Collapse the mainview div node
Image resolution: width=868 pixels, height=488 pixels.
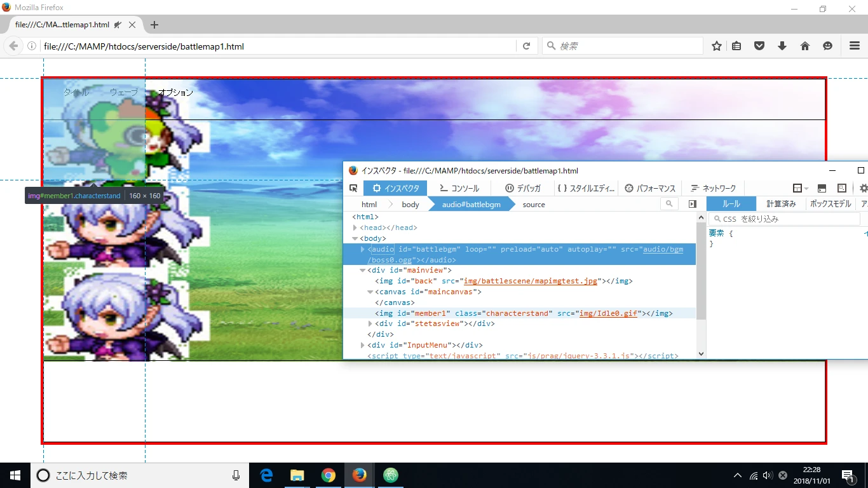pyautogui.click(x=362, y=270)
